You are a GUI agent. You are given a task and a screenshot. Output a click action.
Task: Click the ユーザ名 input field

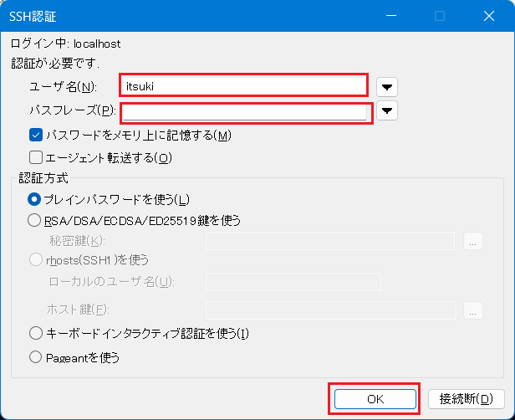[242, 85]
